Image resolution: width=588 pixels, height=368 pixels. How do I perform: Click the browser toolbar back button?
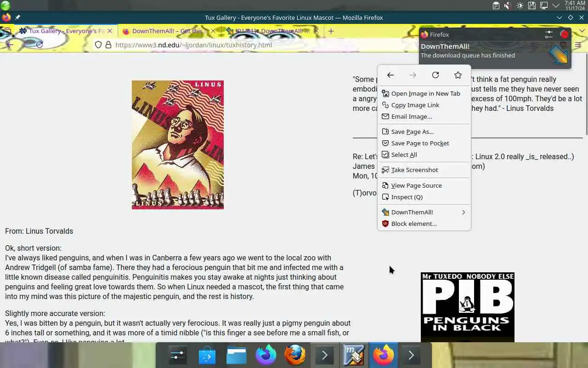(10, 45)
